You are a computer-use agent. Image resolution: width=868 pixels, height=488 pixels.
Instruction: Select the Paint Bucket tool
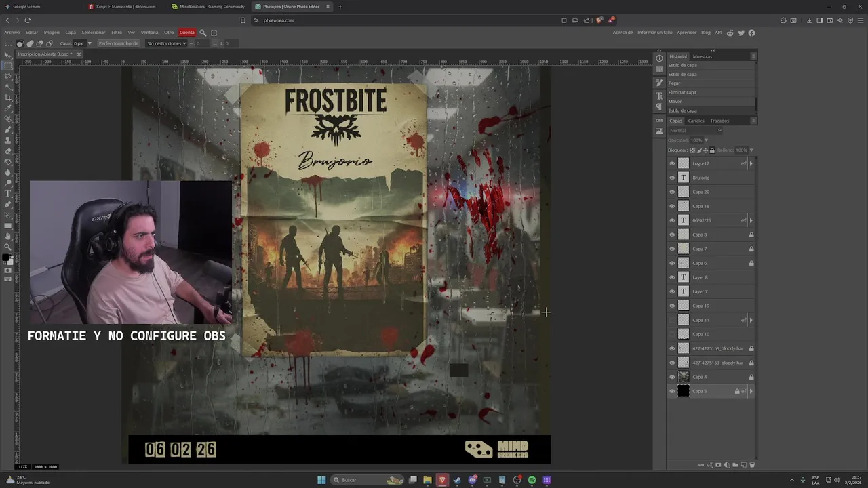click(8, 161)
